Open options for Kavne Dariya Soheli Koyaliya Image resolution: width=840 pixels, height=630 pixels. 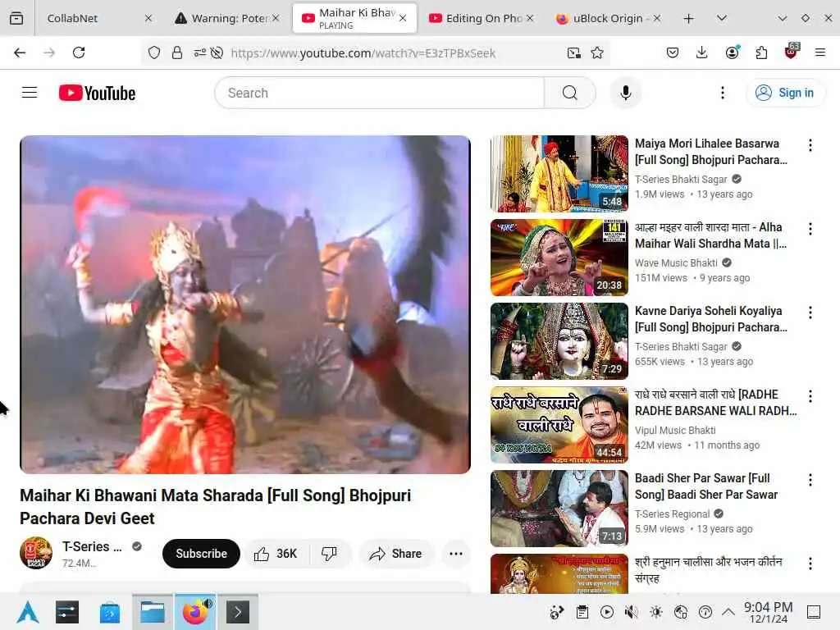pos(810,313)
